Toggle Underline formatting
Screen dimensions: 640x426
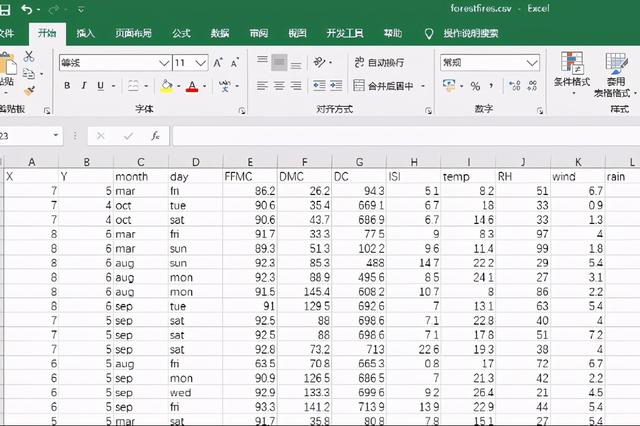point(100,86)
